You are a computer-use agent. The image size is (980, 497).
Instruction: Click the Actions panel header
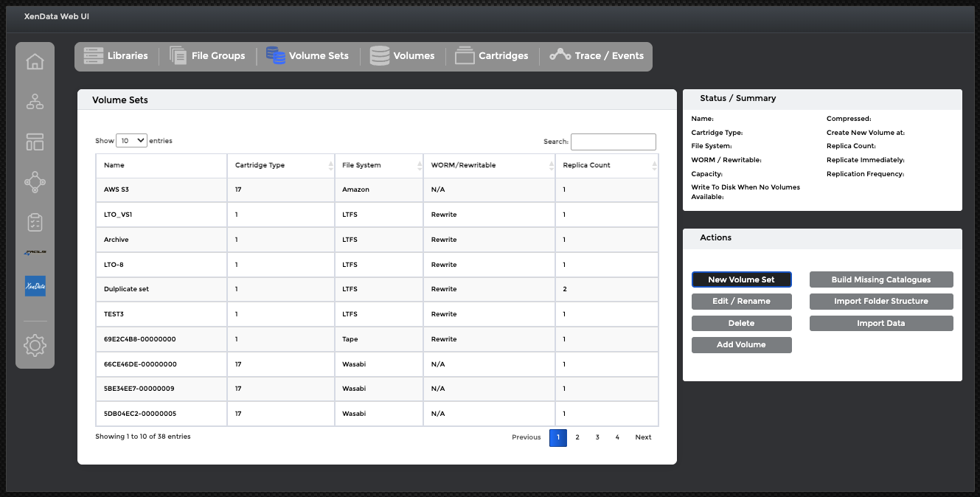[x=822, y=238]
